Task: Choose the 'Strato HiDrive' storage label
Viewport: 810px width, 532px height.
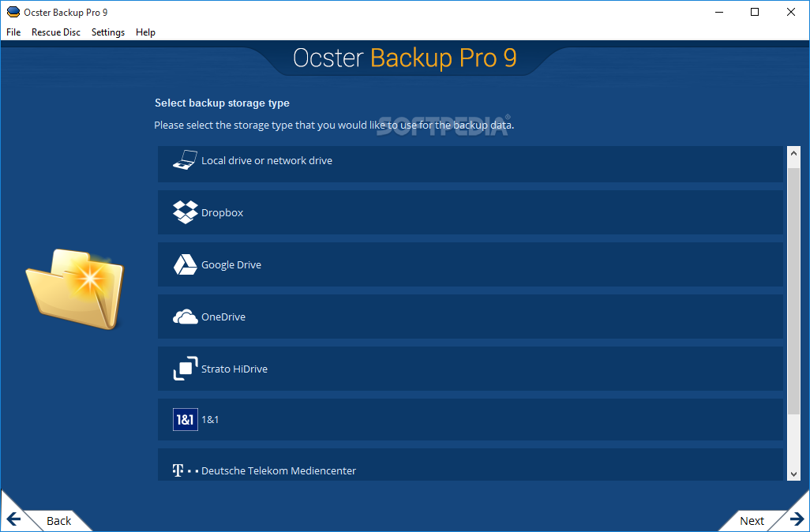Action: tap(234, 369)
